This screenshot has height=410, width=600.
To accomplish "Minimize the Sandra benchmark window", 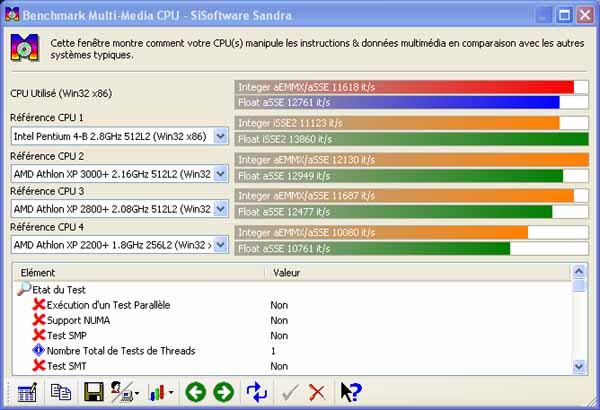I will [544, 15].
